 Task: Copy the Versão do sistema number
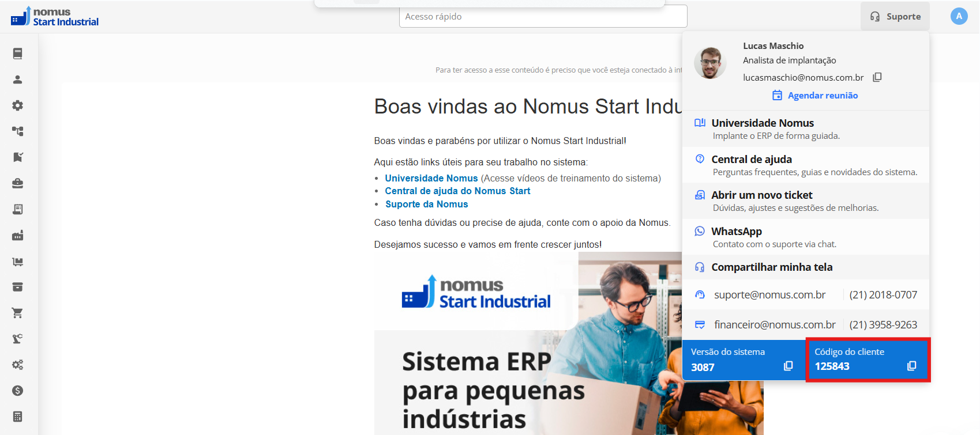(x=788, y=366)
